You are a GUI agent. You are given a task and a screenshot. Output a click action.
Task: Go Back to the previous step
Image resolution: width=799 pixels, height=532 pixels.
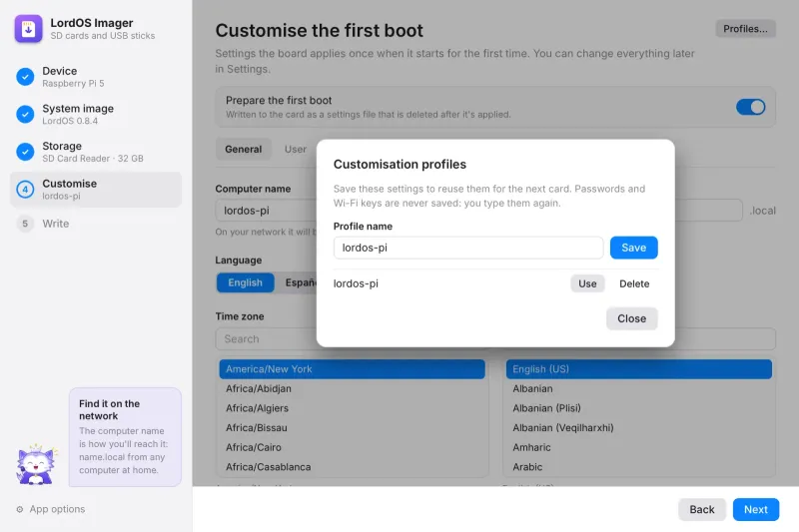coord(702,509)
